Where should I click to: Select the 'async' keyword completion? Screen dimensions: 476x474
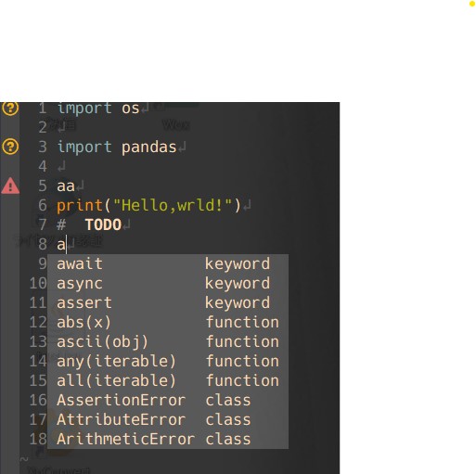point(168,284)
